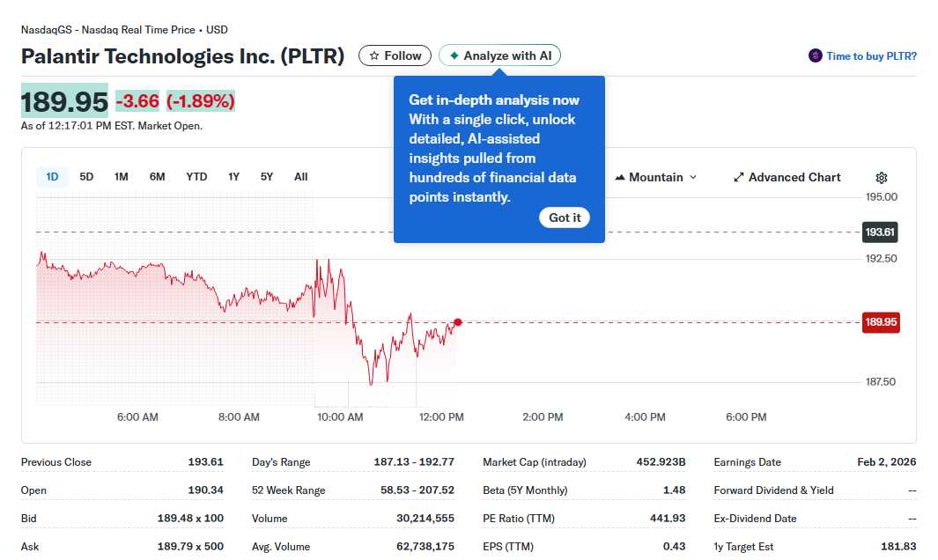Viewport: 938px width, 560px height.
Task: Expand chart style options via the chevron
Action: click(691, 177)
